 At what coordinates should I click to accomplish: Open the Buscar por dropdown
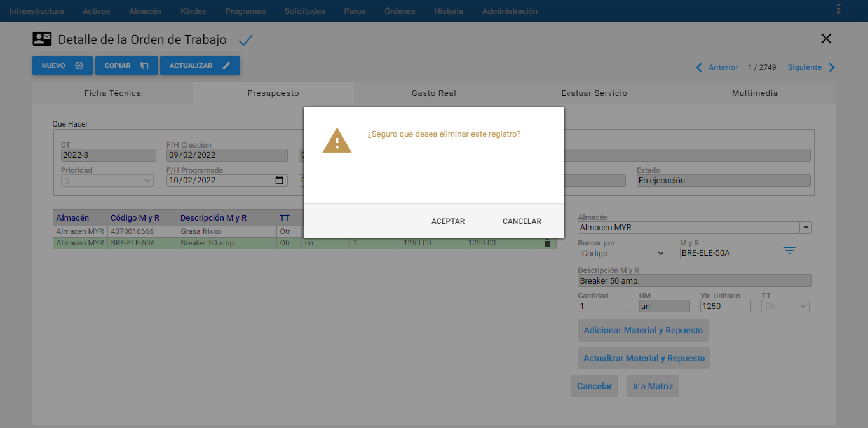coord(622,253)
